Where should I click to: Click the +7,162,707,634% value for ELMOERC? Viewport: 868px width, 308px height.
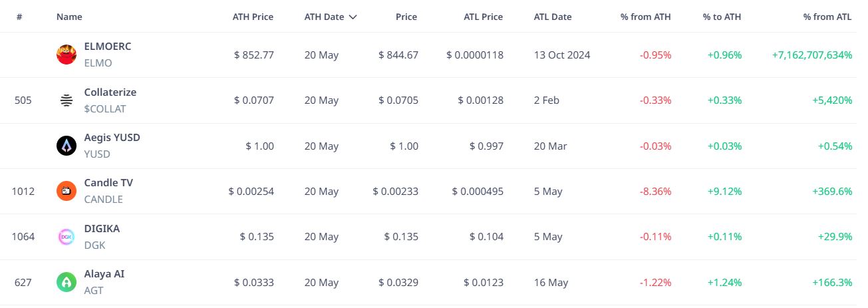[x=812, y=55]
